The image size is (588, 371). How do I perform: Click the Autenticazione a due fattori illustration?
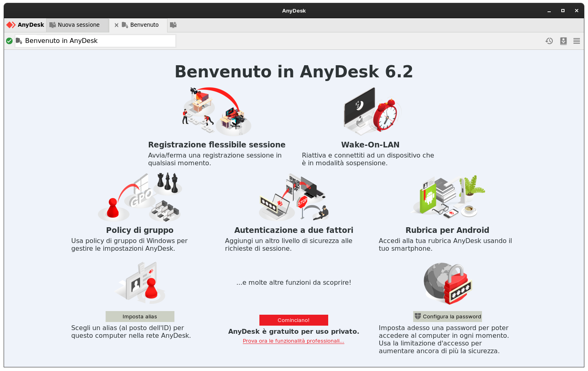click(293, 197)
